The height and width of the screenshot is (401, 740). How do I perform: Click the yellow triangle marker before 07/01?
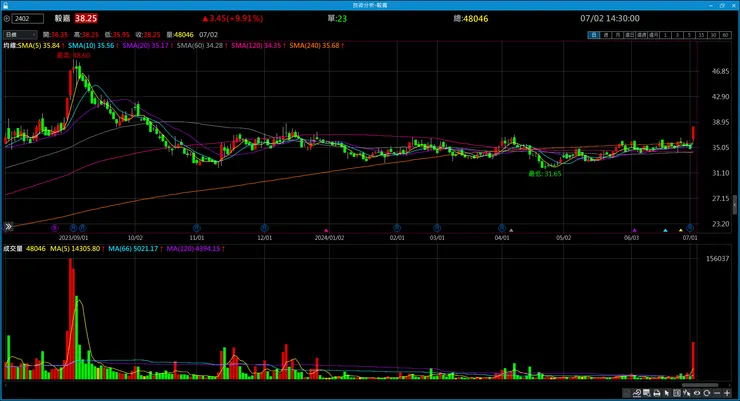coord(681,230)
